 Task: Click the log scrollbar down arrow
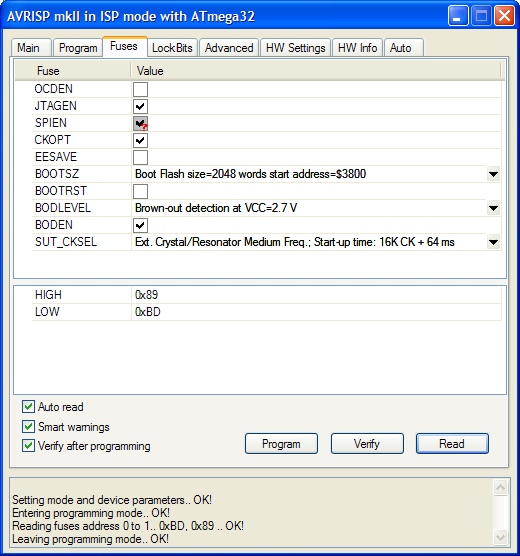pyautogui.click(x=500, y=538)
